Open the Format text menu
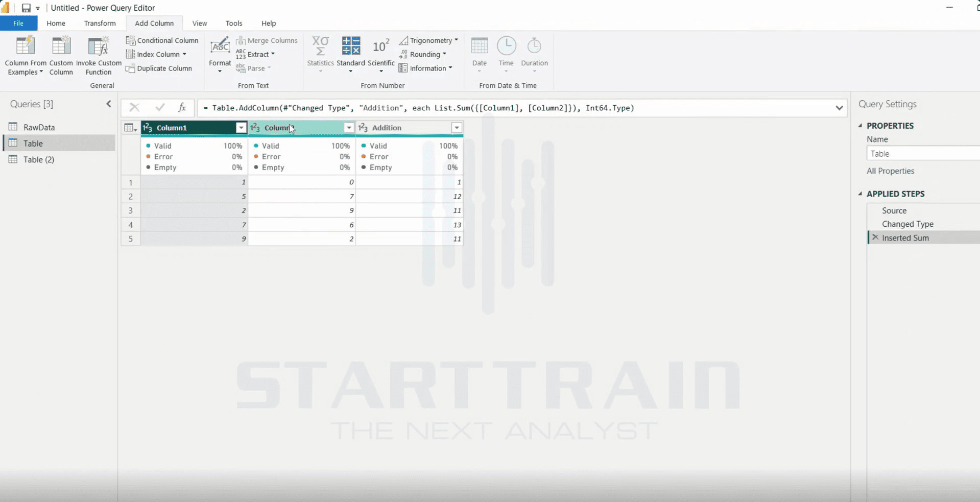980x502 pixels. pos(220,55)
